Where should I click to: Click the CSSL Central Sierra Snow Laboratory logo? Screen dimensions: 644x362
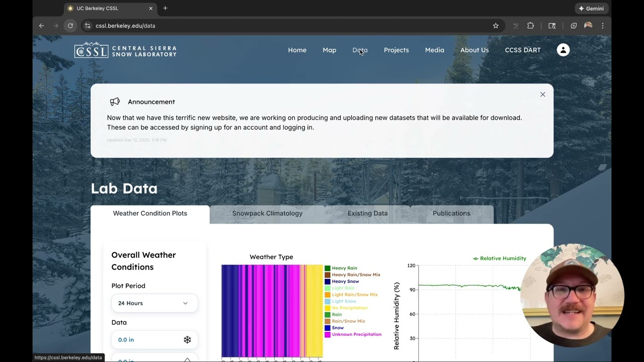(125, 50)
